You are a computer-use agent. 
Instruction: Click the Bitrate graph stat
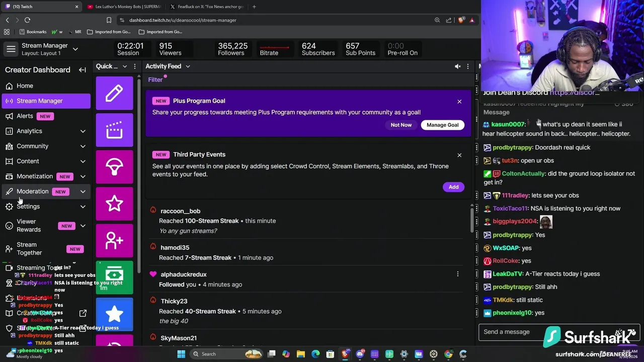pyautogui.click(x=275, y=49)
